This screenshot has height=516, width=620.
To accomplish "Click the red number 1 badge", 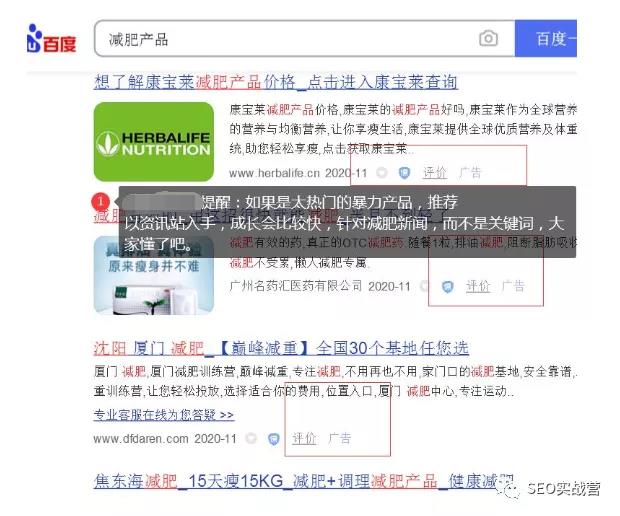I will pos(100,202).
